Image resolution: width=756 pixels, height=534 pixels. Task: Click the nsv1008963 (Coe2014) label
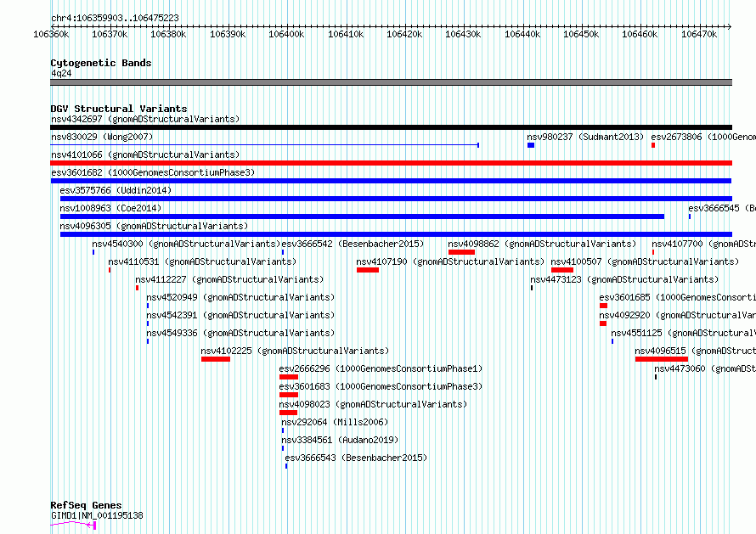tap(110, 208)
